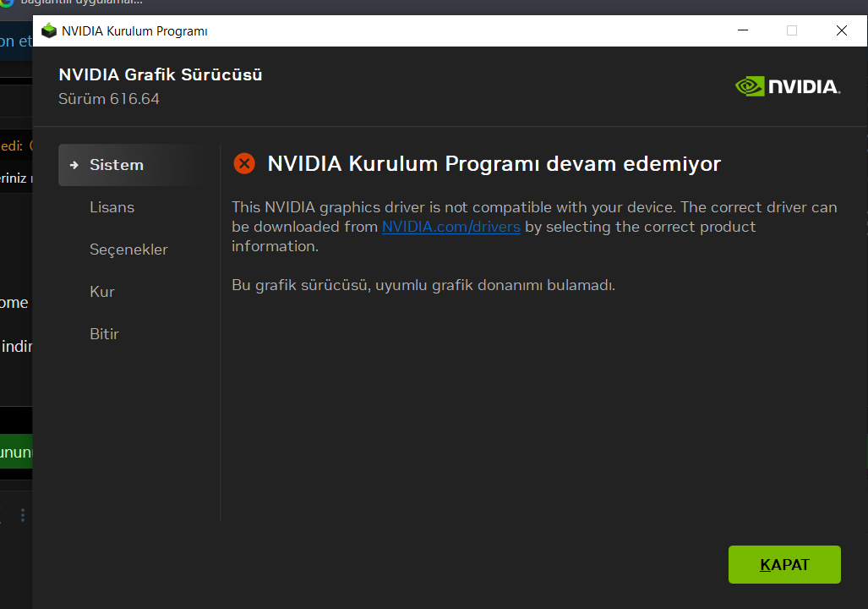Click the arrow icon beside Sistem

point(74,165)
